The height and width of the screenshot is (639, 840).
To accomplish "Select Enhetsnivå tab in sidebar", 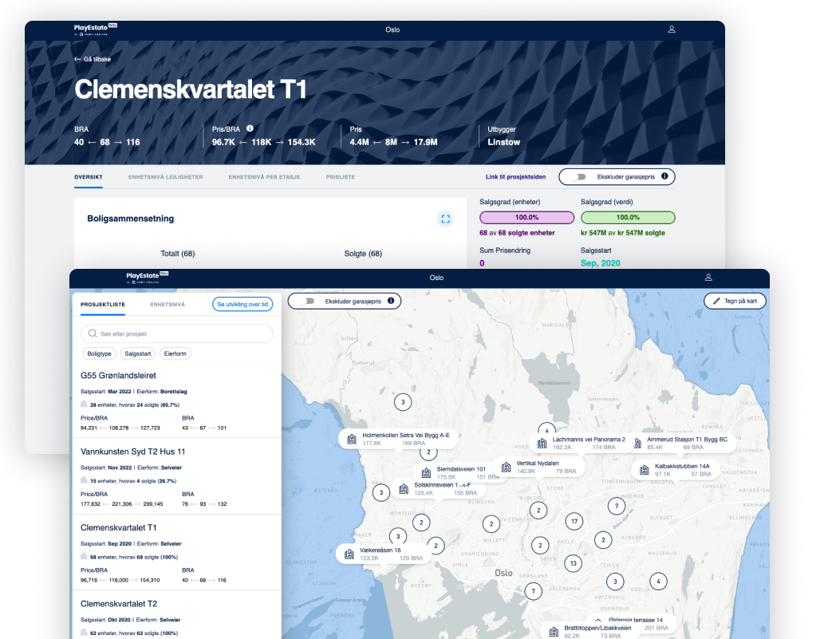I will (x=168, y=304).
